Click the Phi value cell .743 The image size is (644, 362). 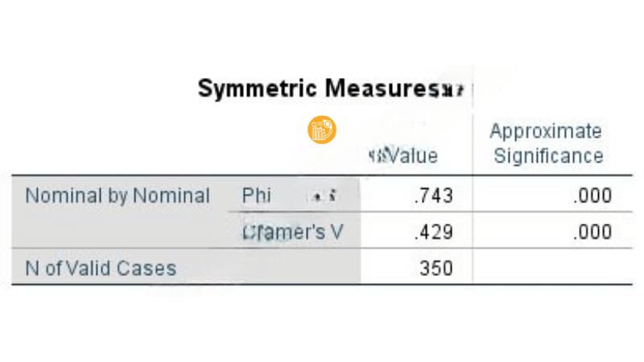[433, 195]
